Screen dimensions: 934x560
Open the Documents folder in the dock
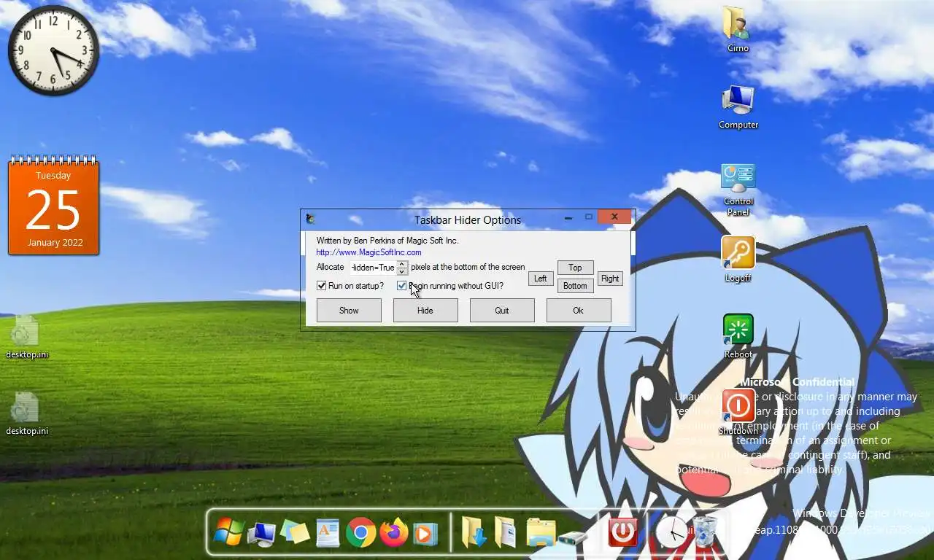(x=505, y=532)
